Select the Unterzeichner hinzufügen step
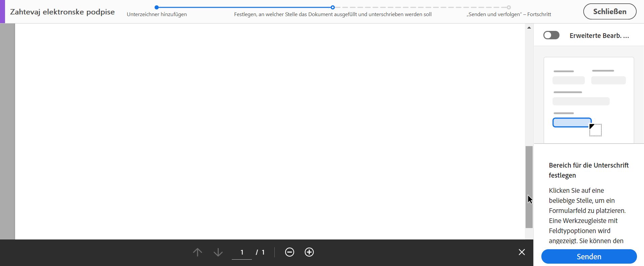This screenshot has height=266, width=644. point(157,14)
